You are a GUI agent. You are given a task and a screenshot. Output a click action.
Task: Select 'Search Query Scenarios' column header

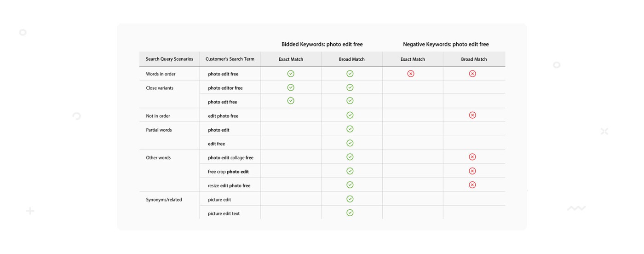[169, 59]
